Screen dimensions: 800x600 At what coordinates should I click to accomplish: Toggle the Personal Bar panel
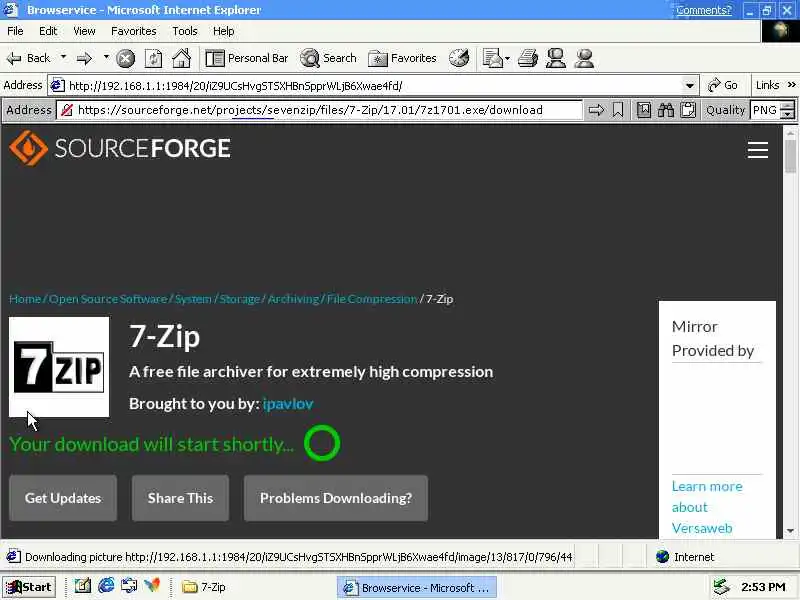coord(247,58)
